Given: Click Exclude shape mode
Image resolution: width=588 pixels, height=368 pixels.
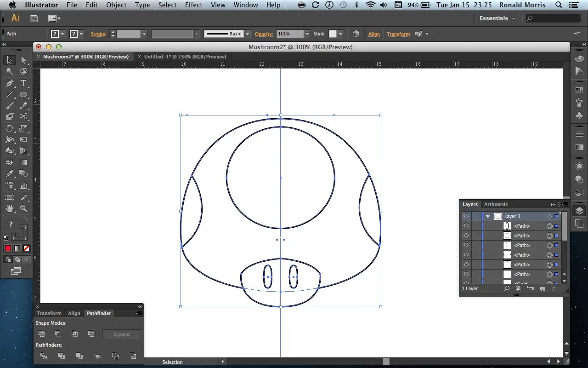Looking at the screenshot, I should pos(91,333).
